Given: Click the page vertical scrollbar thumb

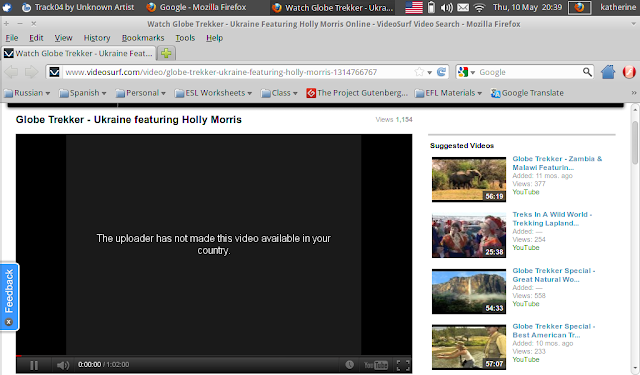Looking at the screenshot, I should [635, 143].
